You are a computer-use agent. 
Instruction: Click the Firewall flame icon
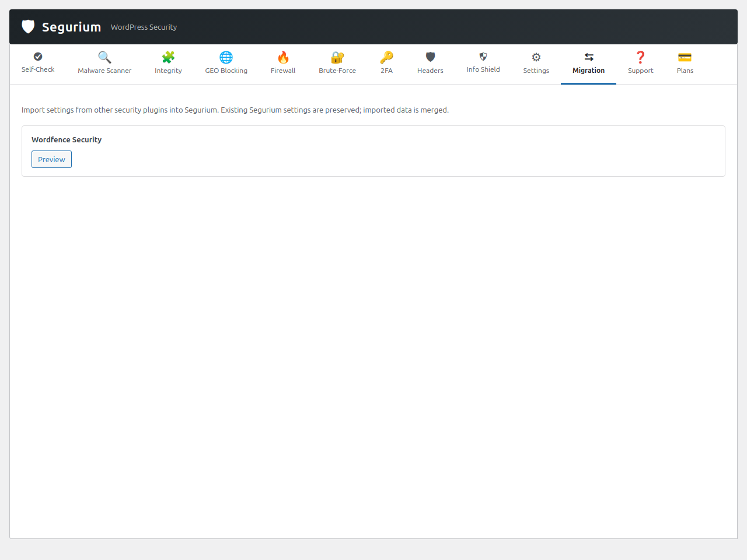[x=283, y=57]
